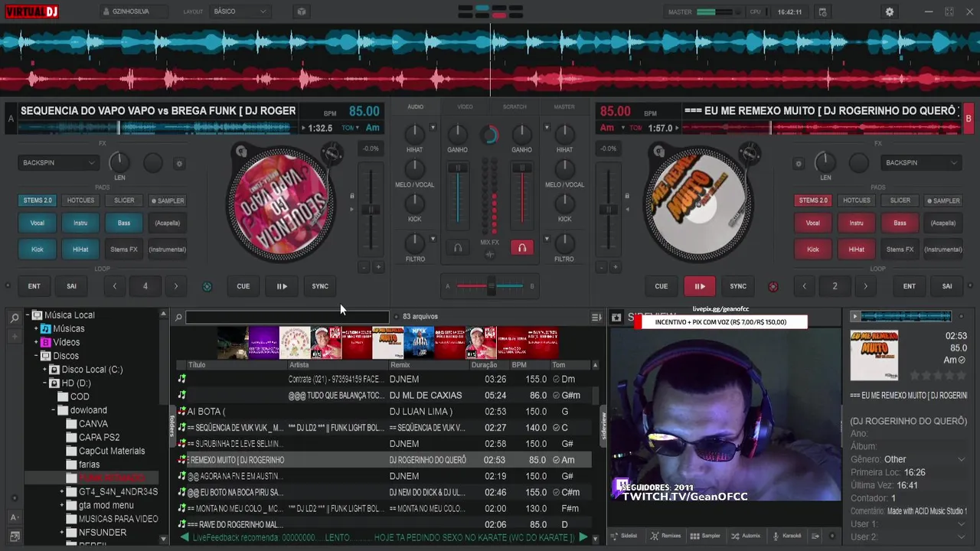Toggle deck B Kick stem pad

point(813,249)
